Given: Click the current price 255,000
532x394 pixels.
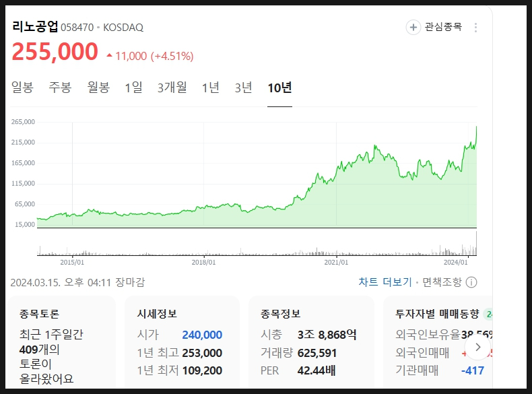Looking at the screenshot, I should (55, 52).
